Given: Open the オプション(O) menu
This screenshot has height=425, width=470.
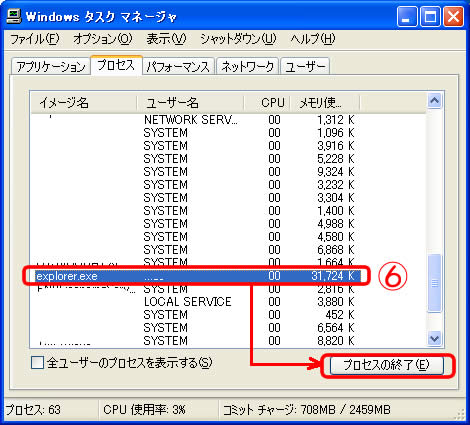Looking at the screenshot, I should (103, 39).
